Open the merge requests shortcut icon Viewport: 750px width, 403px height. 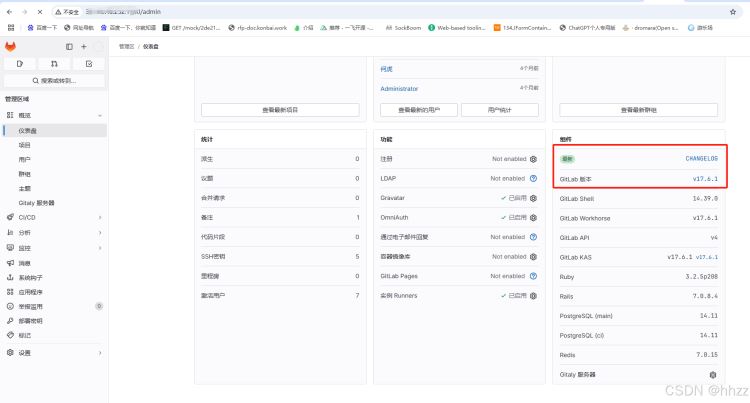coord(54,64)
